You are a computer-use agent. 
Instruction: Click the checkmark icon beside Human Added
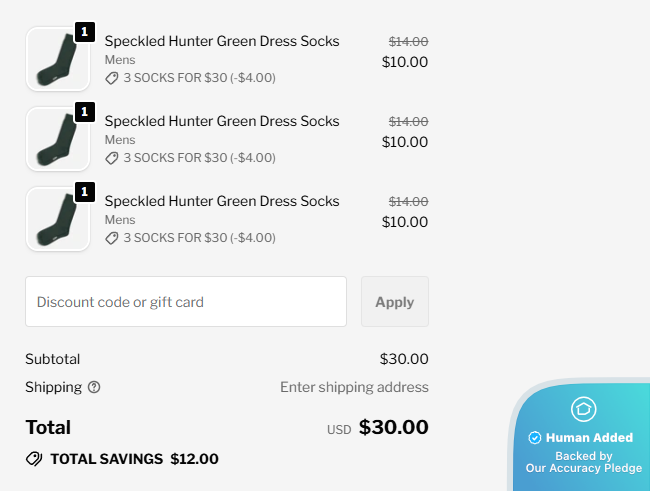[534, 438]
